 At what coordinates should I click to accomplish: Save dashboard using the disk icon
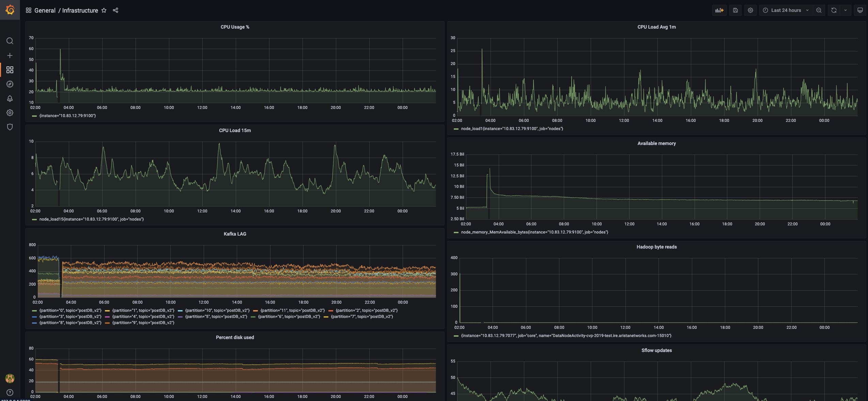pyautogui.click(x=735, y=10)
